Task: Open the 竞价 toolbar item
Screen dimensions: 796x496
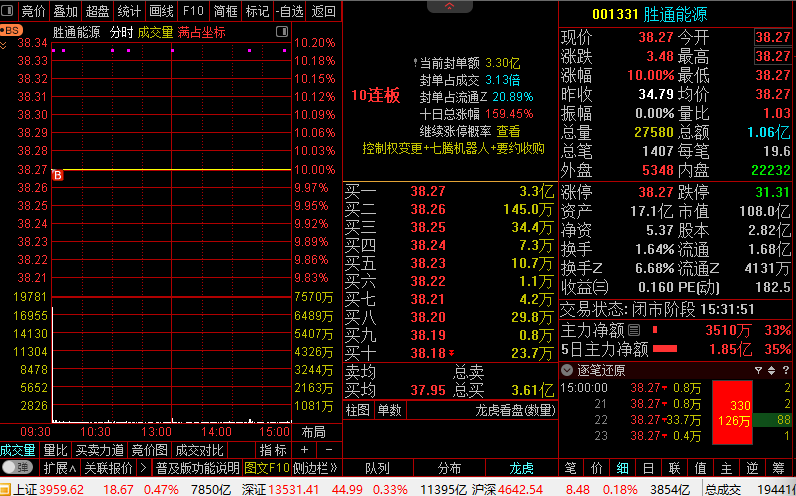Action: pyautogui.click(x=34, y=11)
